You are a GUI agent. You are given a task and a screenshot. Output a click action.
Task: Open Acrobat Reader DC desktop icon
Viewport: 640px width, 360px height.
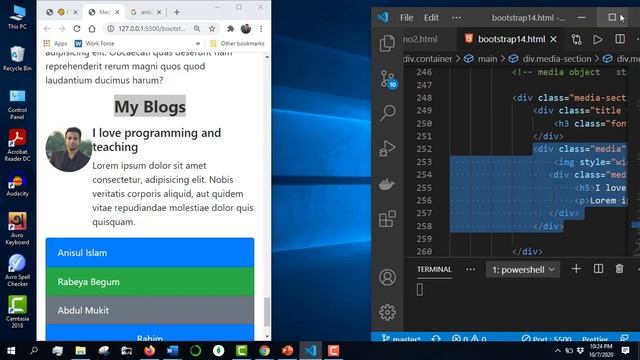tap(17, 145)
